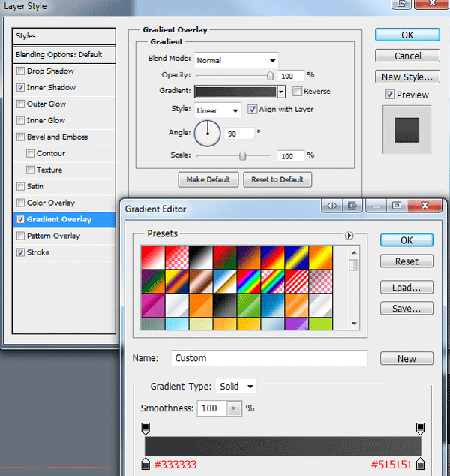This screenshot has width=450, height=476.
Task: Click the double-arrow icon in Gradient Editor title bar
Action: coord(331,206)
